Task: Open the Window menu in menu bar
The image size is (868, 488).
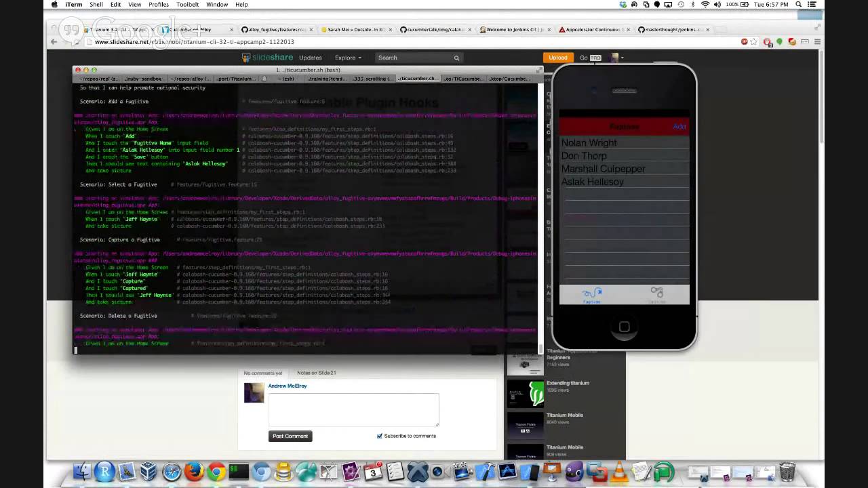Action: coord(217,5)
